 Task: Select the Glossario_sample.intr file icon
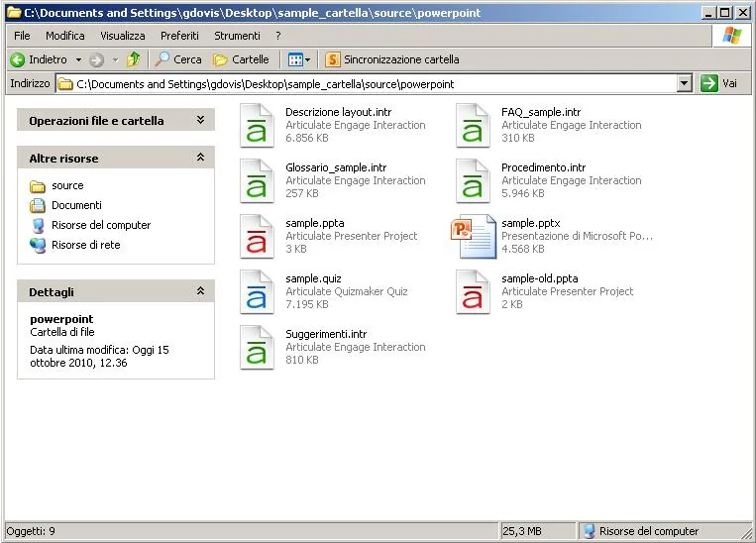point(257,181)
